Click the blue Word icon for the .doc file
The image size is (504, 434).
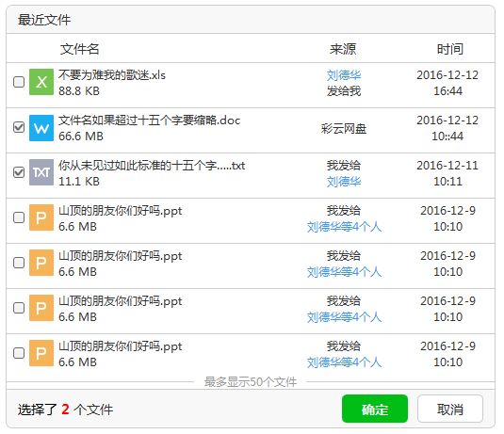[41, 128]
